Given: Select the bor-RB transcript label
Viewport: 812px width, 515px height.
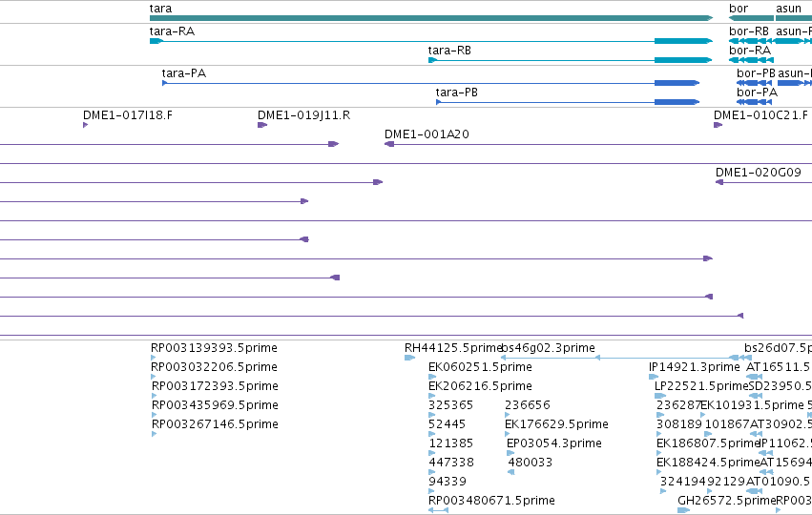Looking at the screenshot, I should (x=749, y=31).
